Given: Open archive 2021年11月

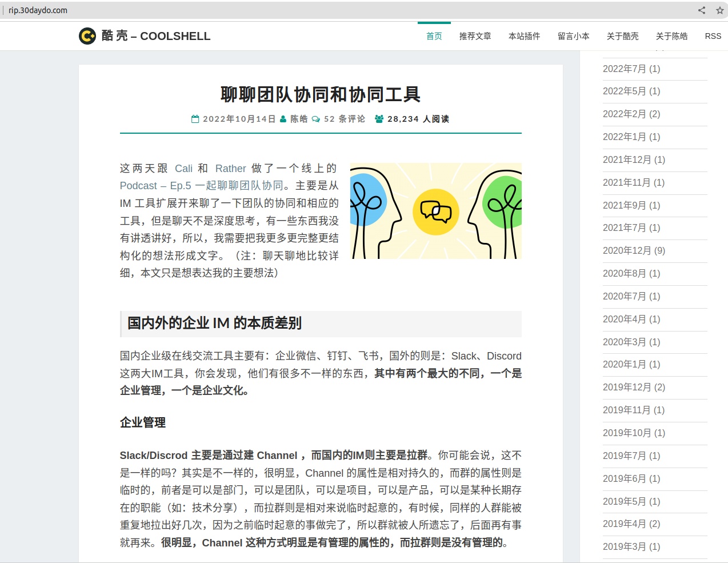Looking at the screenshot, I should (x=634, y=182).
